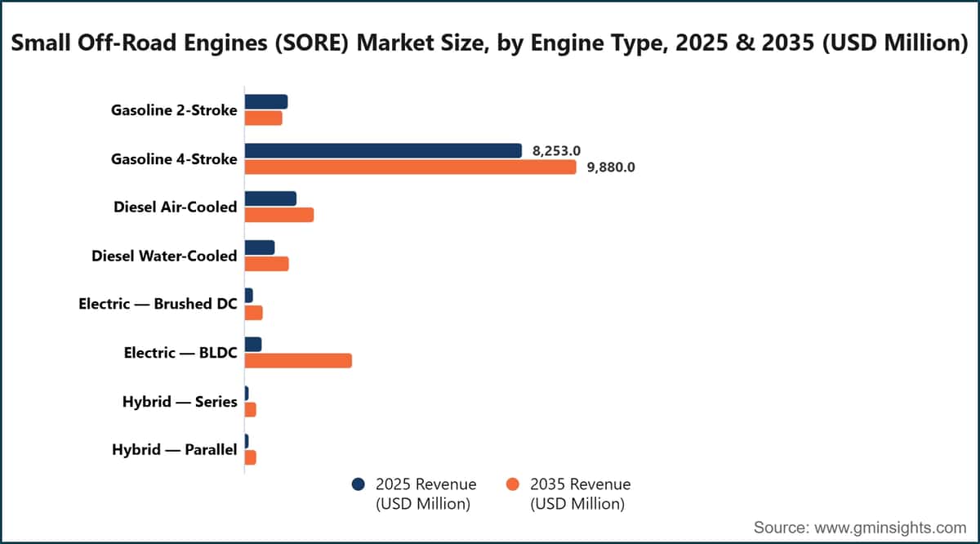This screenshot has height=544, width=980.
Task: Toggle the 2035 Revenue legend entry
Action: 569,493
